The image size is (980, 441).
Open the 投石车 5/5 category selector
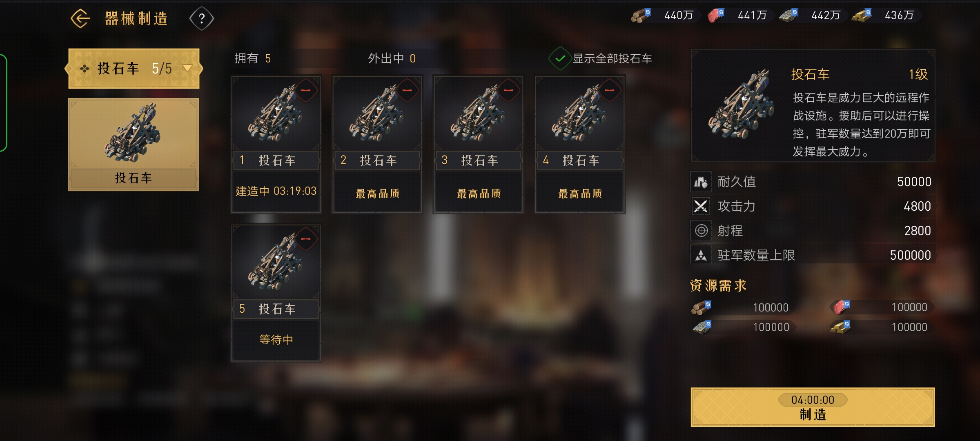click(134, 69)
